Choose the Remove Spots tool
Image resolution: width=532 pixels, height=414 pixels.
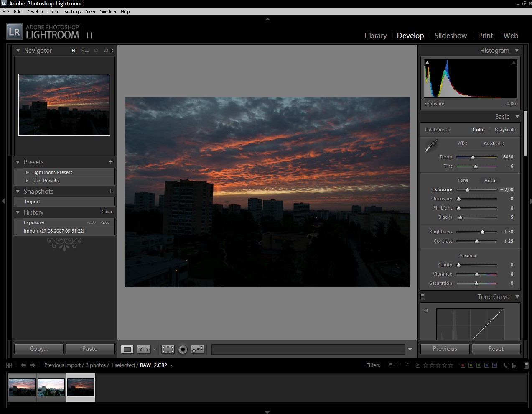198,349
